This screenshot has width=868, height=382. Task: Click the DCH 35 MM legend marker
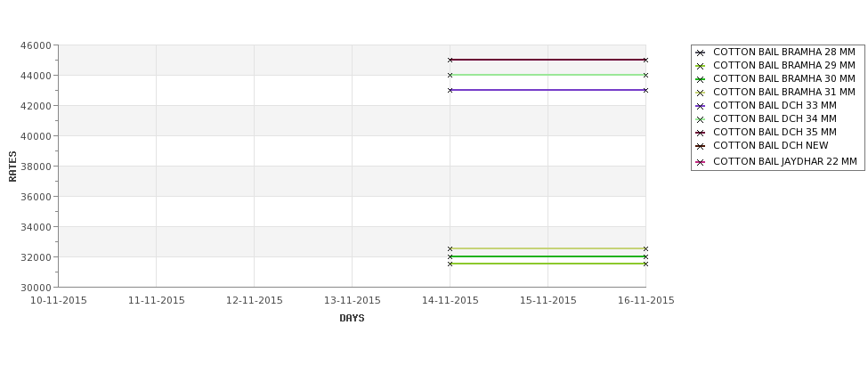pos(700,133)
